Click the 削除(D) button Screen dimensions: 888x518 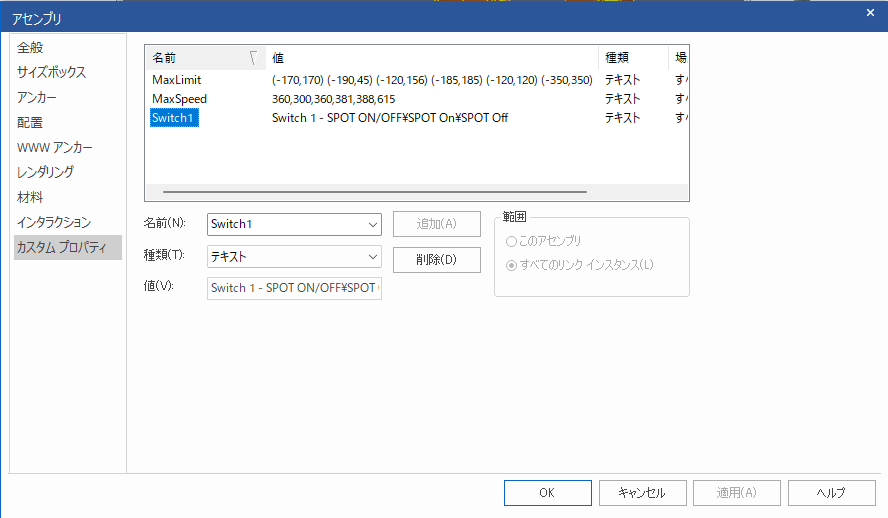pyautogui.click(x=437, y=260)
